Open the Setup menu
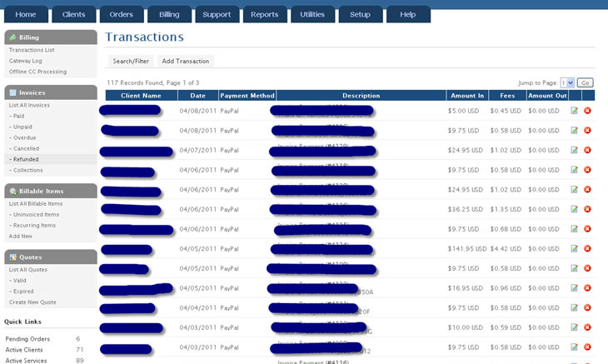Screen dimensions: 608x364 tap(361, 14)
